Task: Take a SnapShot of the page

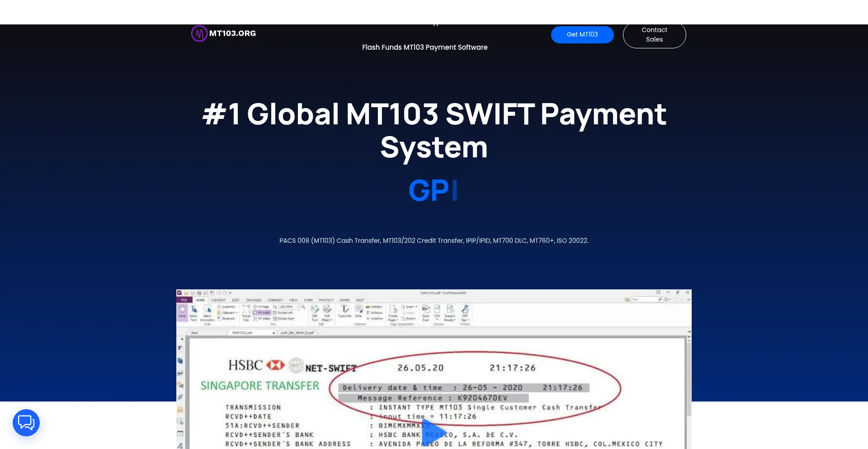Action: (226, 306)
